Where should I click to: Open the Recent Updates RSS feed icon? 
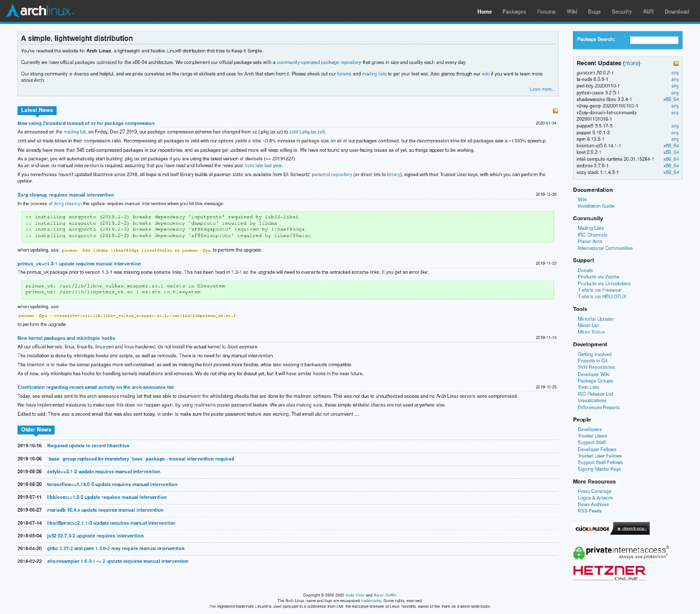[x=676, y=64]
